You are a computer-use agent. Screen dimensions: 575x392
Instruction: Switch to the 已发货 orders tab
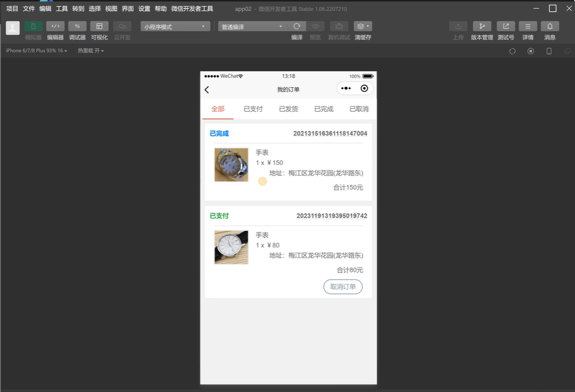(289, 109)
